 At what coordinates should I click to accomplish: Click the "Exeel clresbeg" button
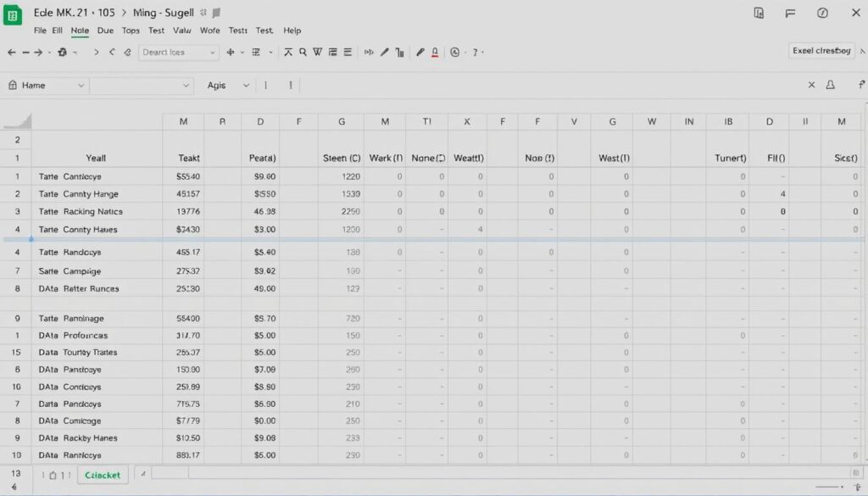[x=821, y=51]
